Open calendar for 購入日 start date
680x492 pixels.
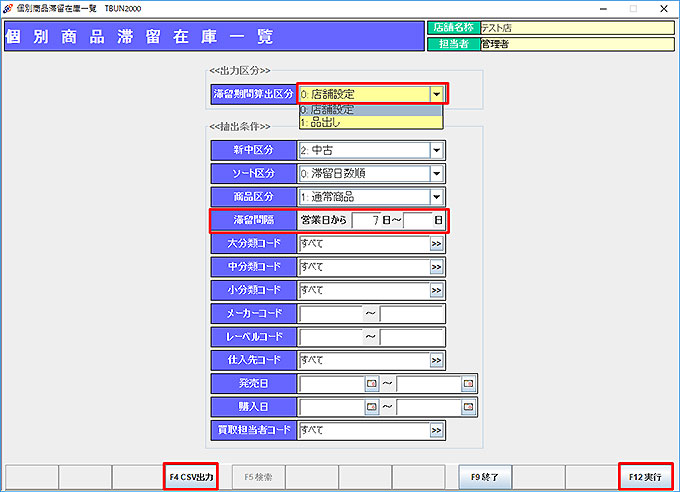[372, 407]
